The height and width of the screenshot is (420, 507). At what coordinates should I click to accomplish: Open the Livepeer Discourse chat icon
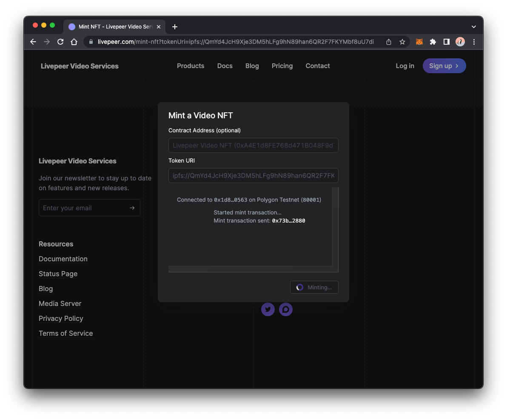click(x=286, y=309)
